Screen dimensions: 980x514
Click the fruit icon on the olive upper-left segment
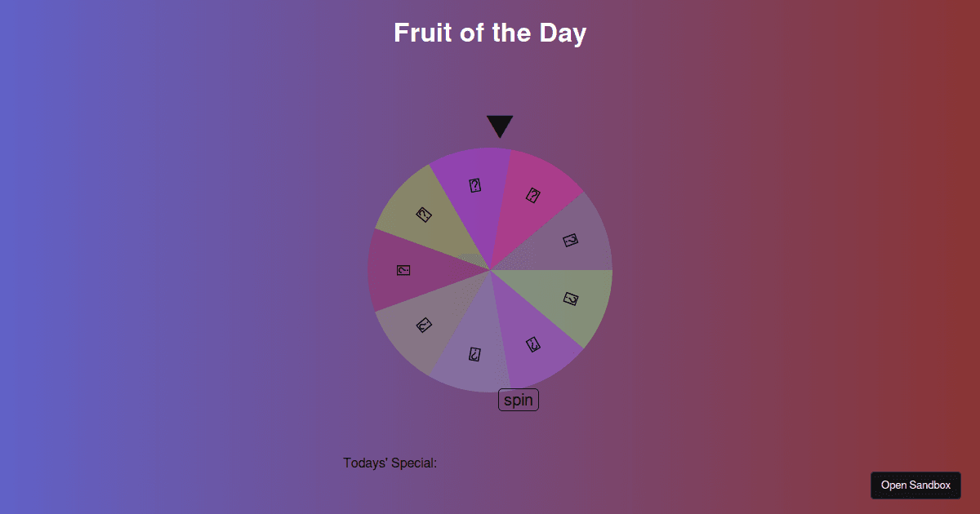pyautogui.click(x=422, y=215)
